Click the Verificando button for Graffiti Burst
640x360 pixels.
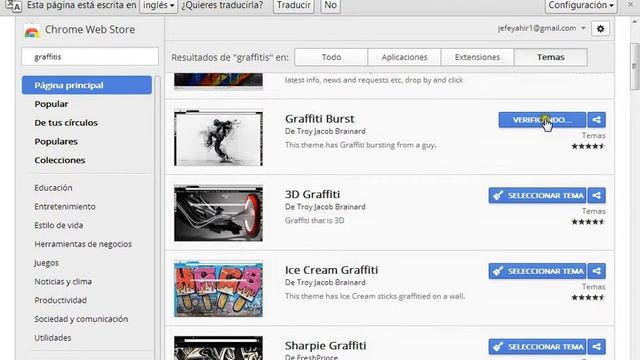tap(542, 120)
